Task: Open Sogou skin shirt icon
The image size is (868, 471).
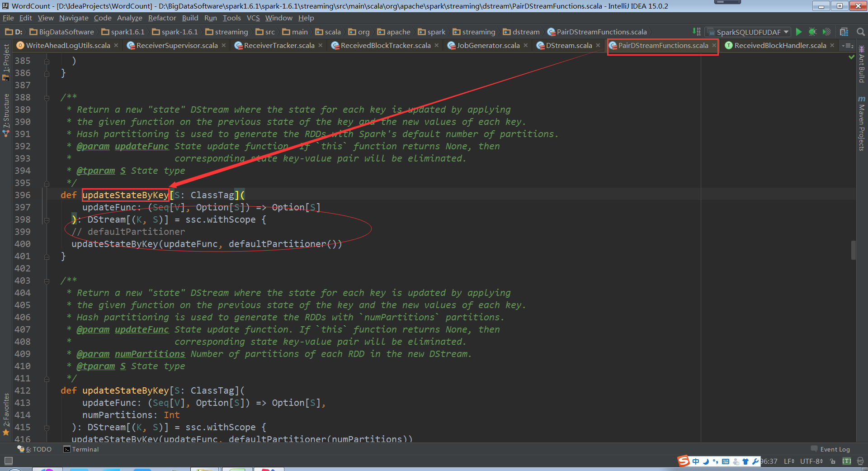Action: [x=745, y=461]
